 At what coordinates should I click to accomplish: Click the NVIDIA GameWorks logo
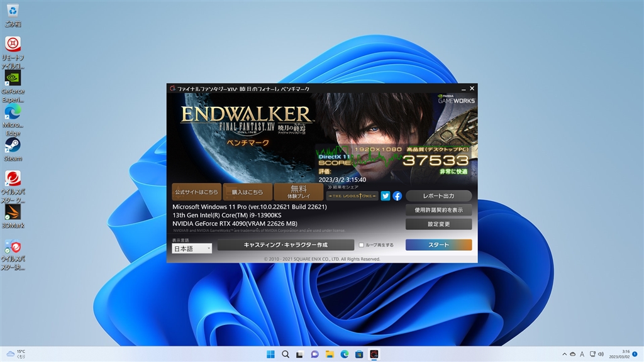[456, 99]
